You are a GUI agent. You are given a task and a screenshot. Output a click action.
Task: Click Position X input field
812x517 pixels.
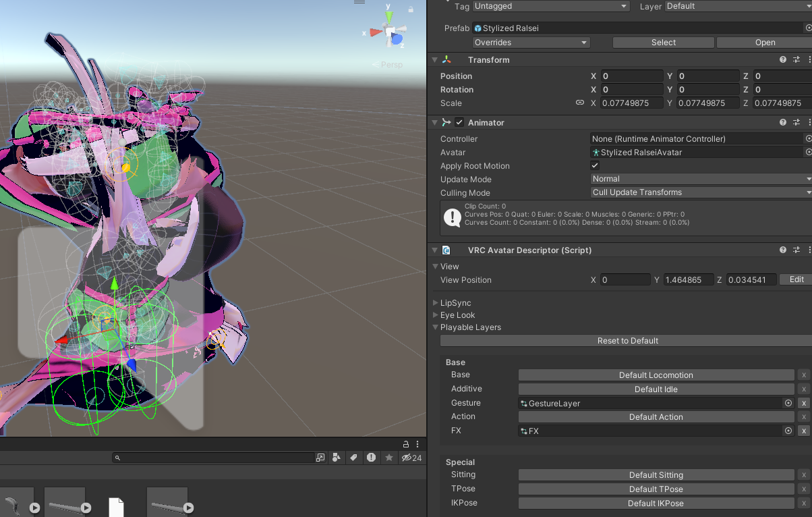pos(632,76)
